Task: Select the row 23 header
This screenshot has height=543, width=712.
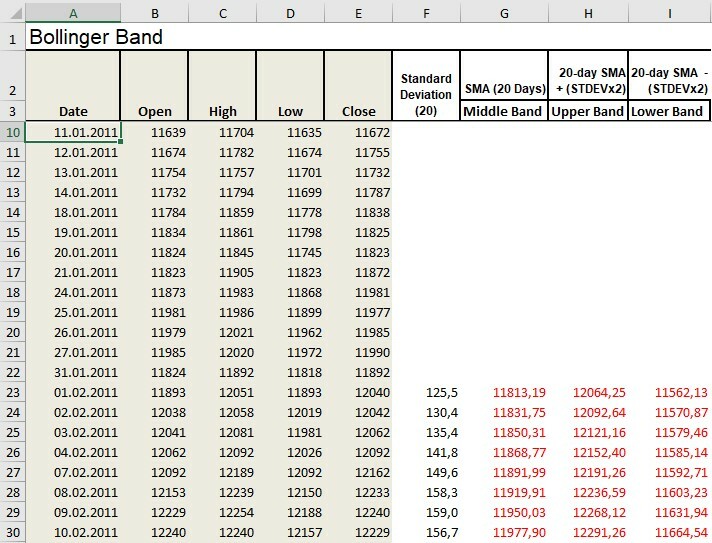Action: point(12,392)
